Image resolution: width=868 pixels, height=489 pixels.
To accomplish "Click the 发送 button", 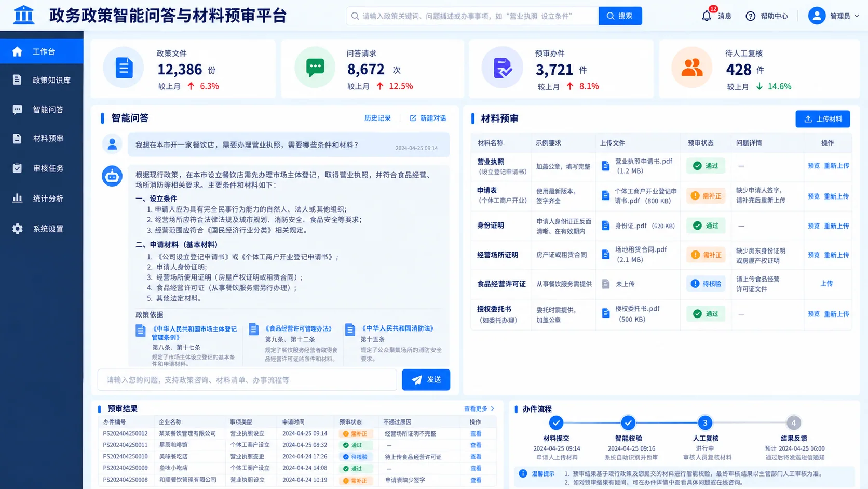I will 426,380.
